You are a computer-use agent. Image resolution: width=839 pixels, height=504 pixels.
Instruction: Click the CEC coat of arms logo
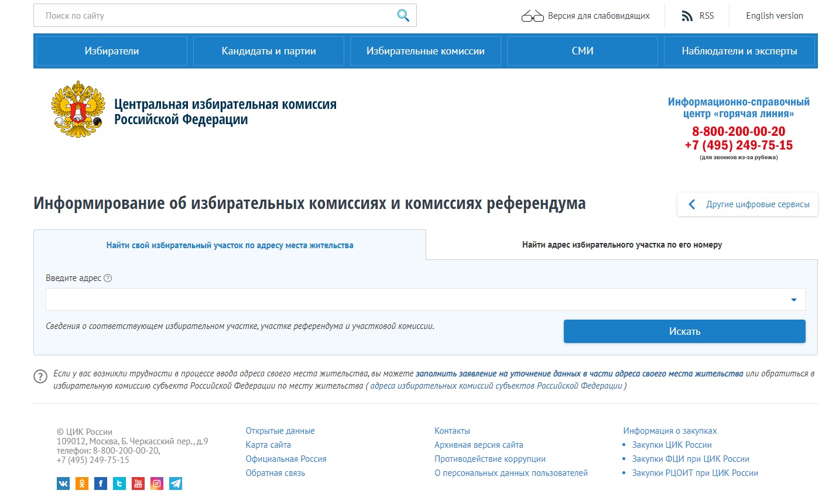[78, 109]
